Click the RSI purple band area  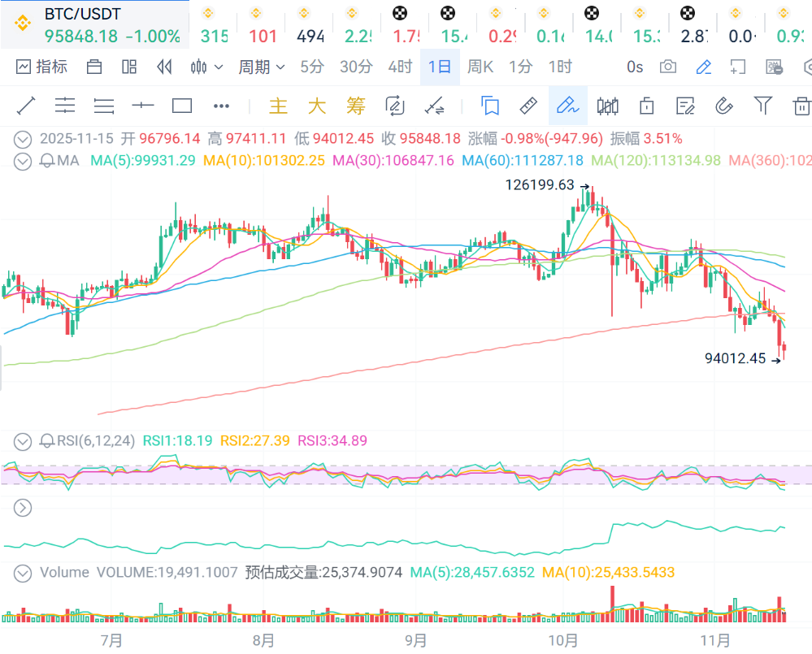tap(406, 474)
